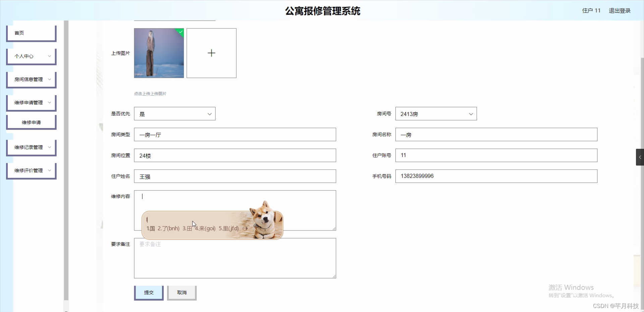Click 退出登录 to log out
Image resolution: width=644 pixels, height=312 pixels.
click(x=619, y=10)
